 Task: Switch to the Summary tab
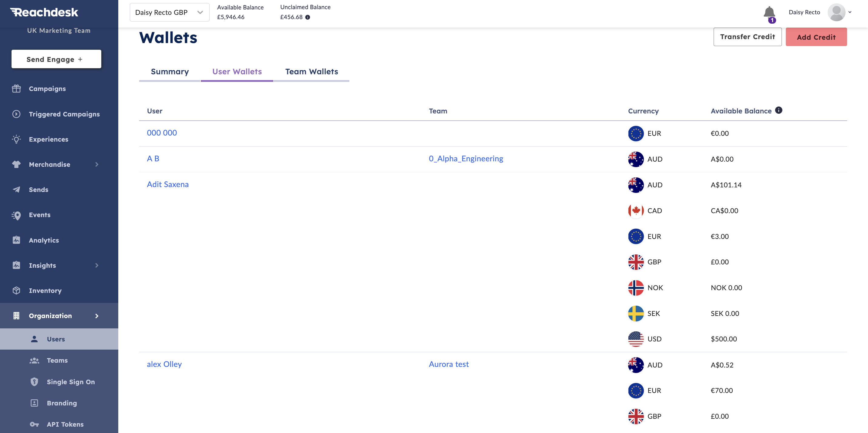tap(170, 72)
